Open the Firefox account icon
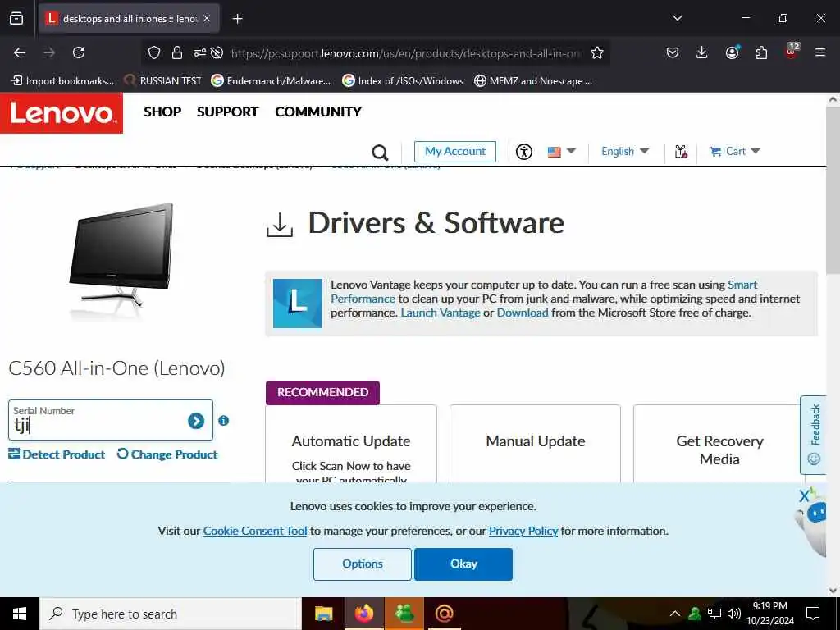Screen dimensions: 840x630 pos(732,52)
